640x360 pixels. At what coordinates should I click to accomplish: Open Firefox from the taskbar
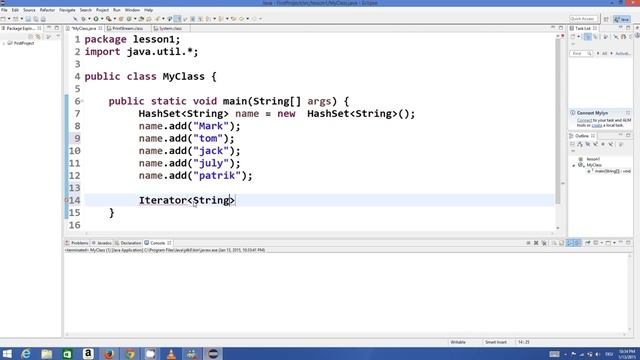coord(109,354)
